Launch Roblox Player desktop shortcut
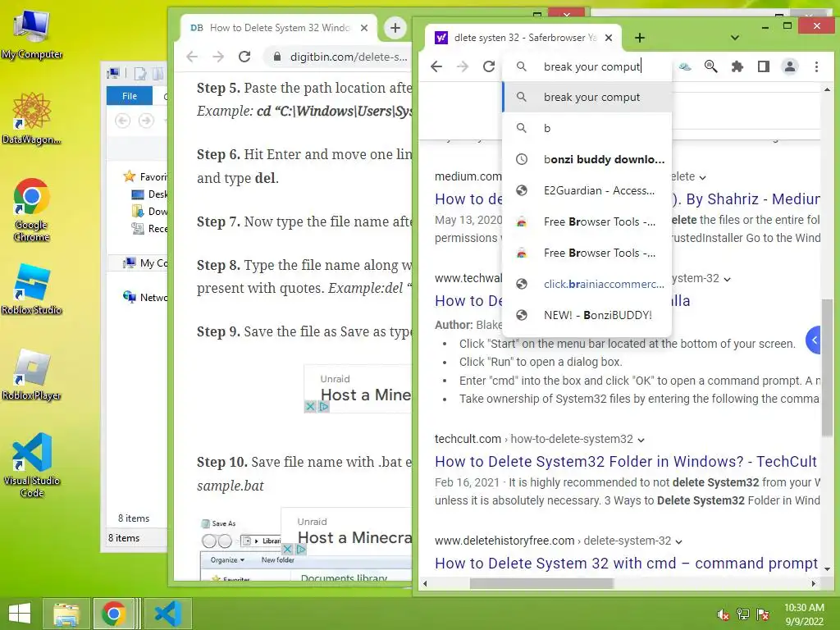The width and height of the screenshot is (840, 630). click(x=31, y=375)
